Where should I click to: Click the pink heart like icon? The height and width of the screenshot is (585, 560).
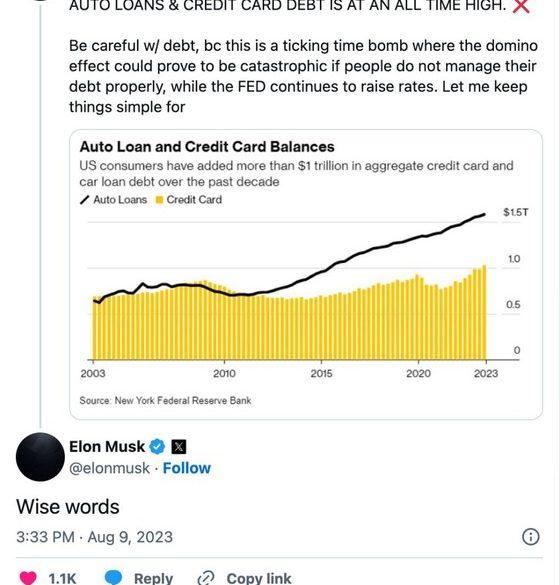[28, 578]
